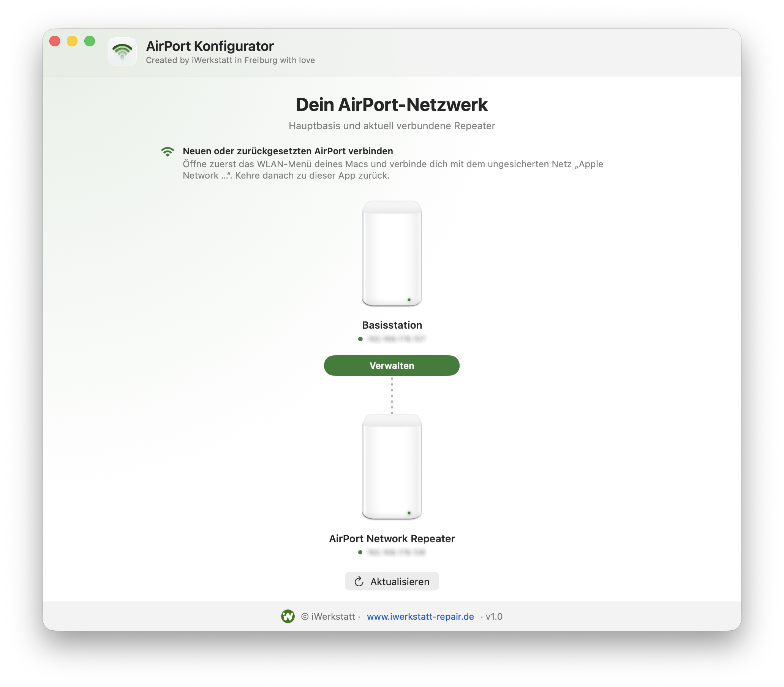Minimize the window with the yellow button
784x687 pixels.
(72, 41)
